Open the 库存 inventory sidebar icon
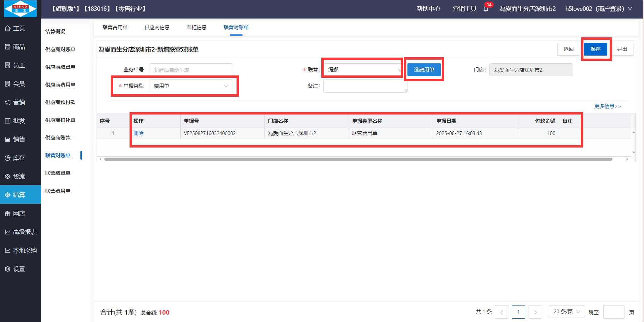Viewport: 644px width, 322px height. (8, 158)
